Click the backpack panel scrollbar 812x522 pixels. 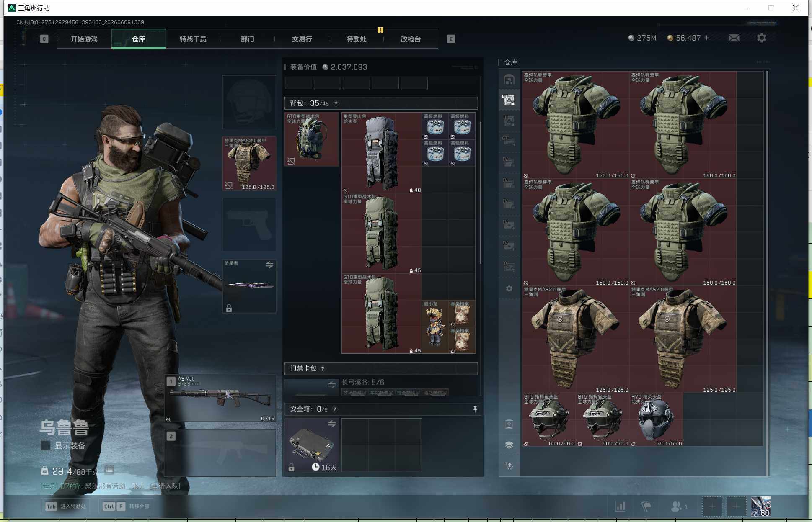coord(480,193)
